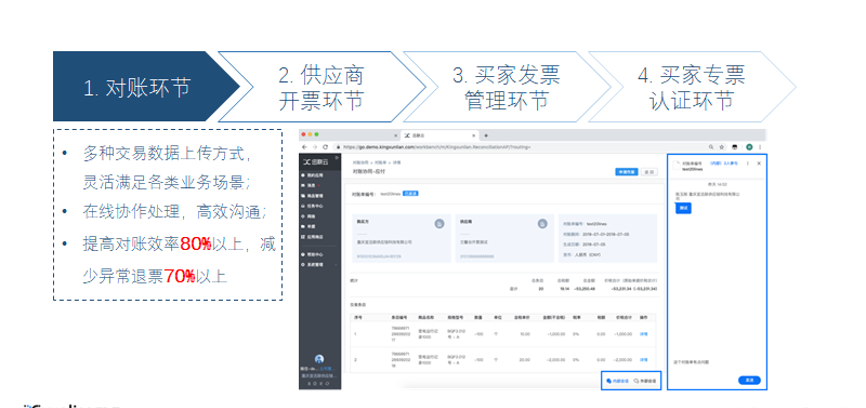Click the green macOS maximize dot
Image resolution: width=866 pixels, height=408 pixels.
(318, 134)
